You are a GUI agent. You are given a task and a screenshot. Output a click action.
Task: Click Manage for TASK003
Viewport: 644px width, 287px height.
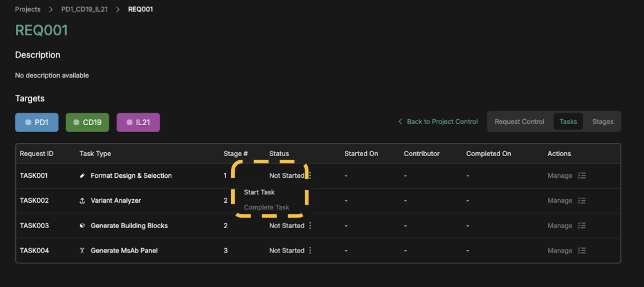559,226
